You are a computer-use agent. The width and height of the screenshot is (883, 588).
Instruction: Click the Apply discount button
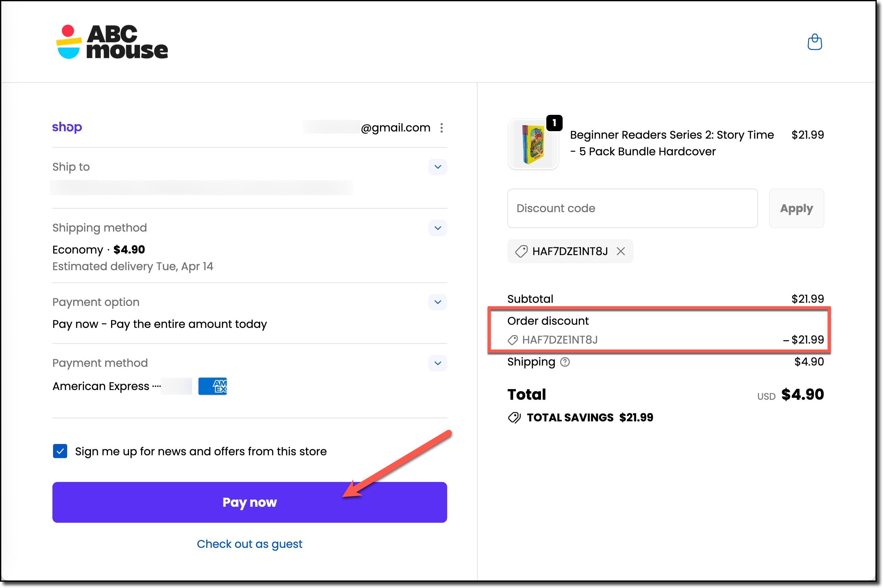[796, 208]
